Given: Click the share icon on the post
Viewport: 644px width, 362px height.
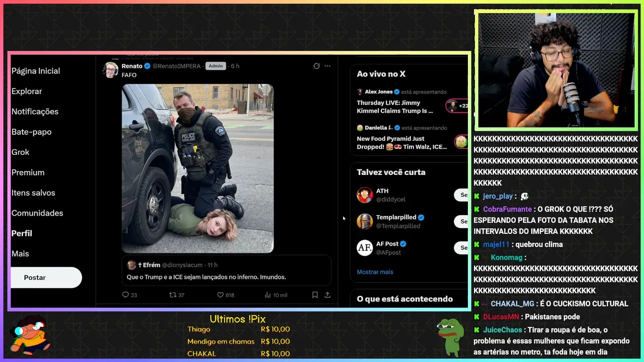Looking at the screenshot, I should pos(328,295).
